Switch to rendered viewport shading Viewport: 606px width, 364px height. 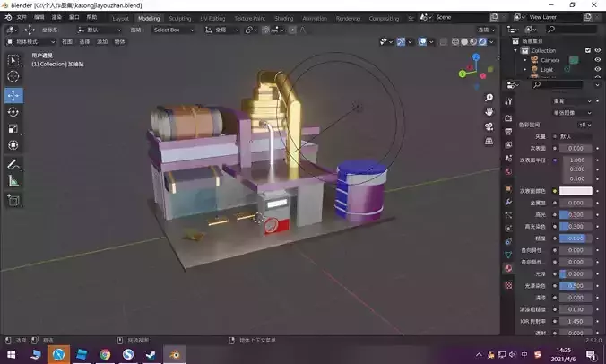(x=482, y=42)
